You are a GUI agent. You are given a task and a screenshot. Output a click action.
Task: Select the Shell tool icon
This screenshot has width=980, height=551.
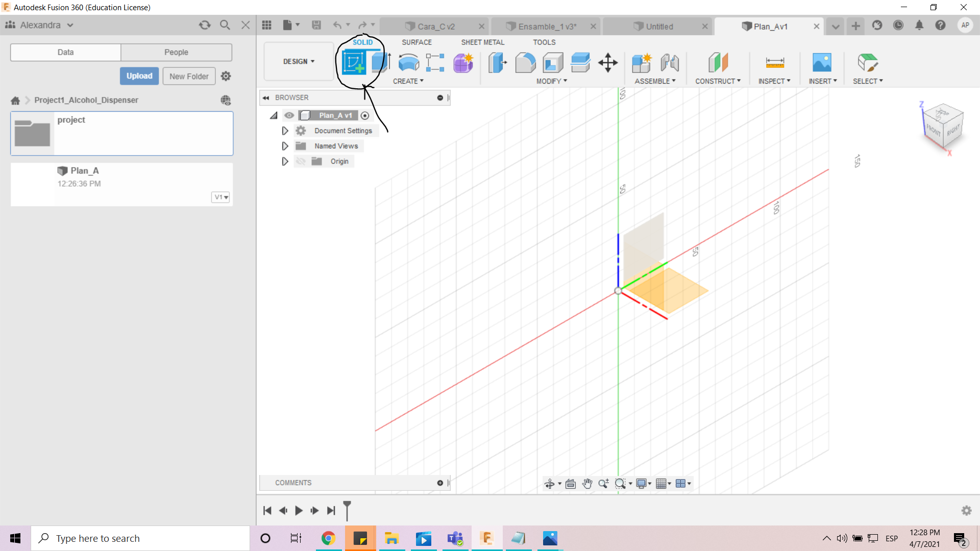pyautogui.click(x=553, y=63)
